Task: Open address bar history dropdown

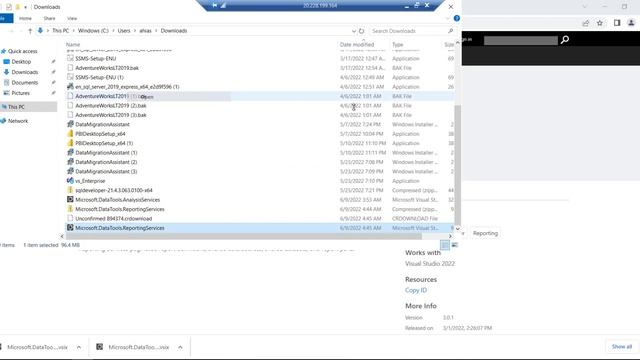Action: [353, 31]
